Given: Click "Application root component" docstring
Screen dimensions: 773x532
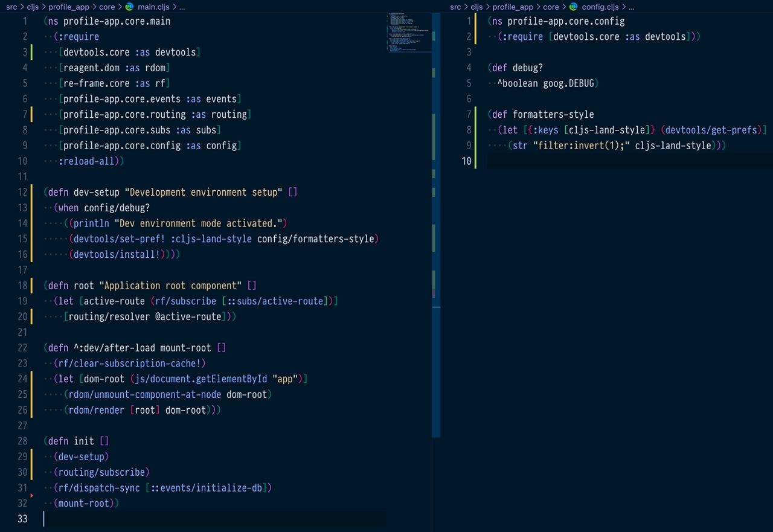Looking at the screenshot, I should 170,286.
